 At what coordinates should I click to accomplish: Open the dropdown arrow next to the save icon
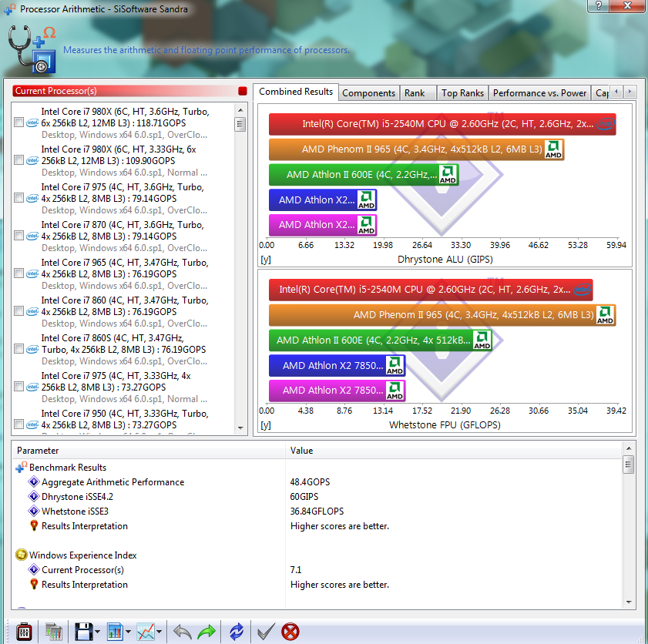[98, 632]
